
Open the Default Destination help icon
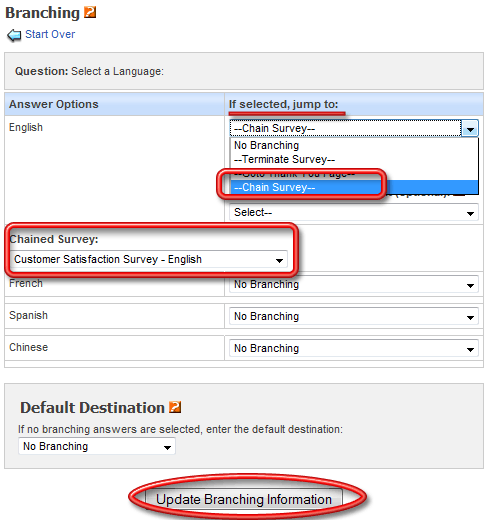click(175, 407)
